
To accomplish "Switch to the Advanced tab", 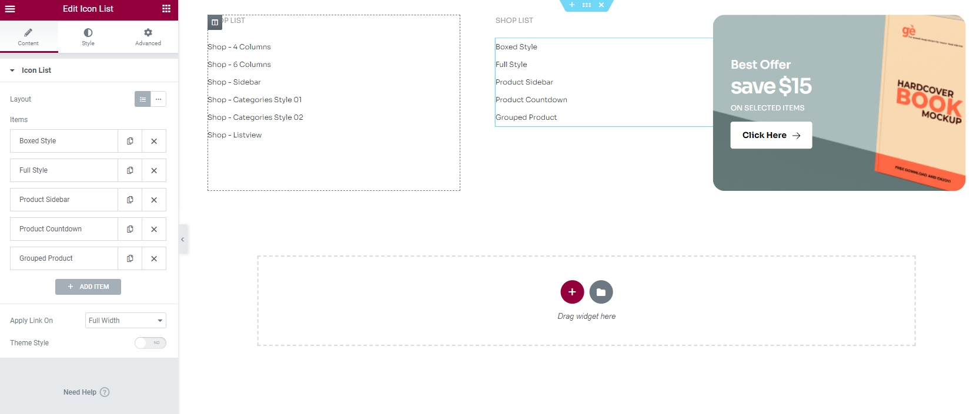I will click(148, 36).
